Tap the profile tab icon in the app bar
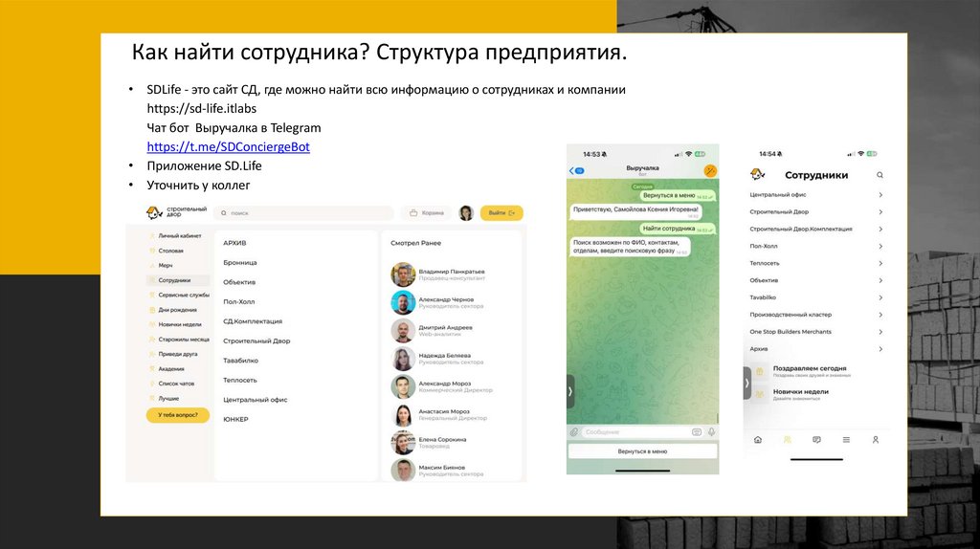Image resolution: width=980 pixels, height=549 pixels. tap(876, 440)
